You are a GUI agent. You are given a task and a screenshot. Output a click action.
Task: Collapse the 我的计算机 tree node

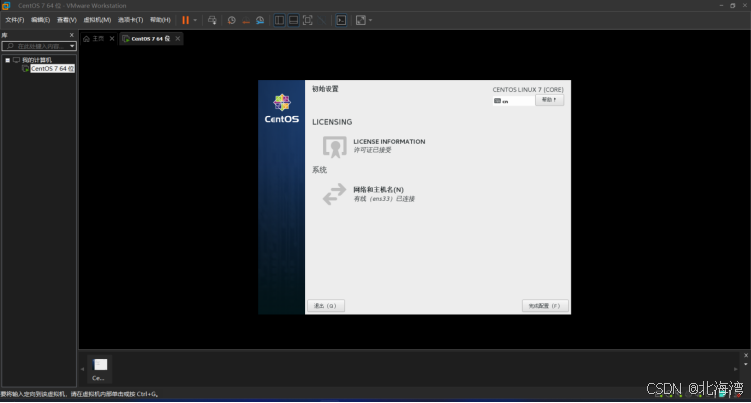click(x=8, y=60)
